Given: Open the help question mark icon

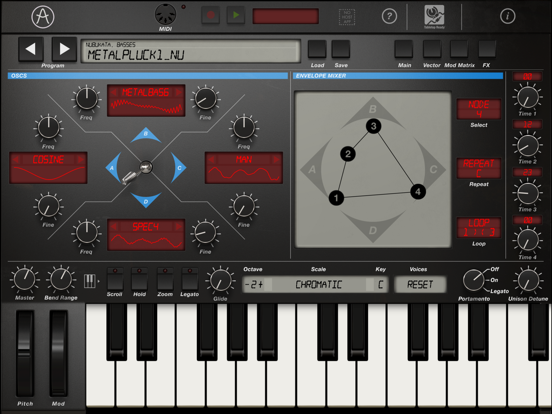Looking at the screenshot, I should (x=389, y=16).
